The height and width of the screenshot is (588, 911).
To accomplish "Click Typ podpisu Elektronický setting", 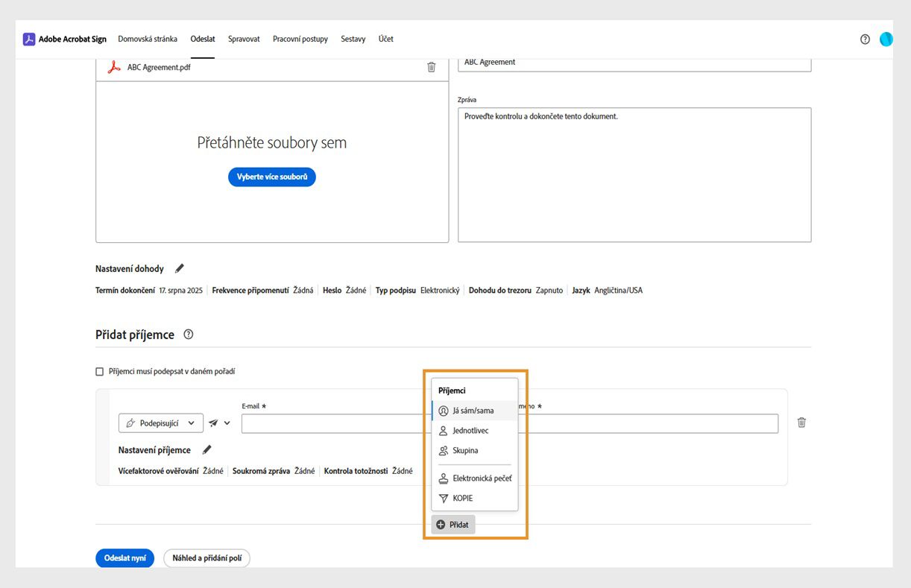I will pyautogui.click(x=417, y=291).
